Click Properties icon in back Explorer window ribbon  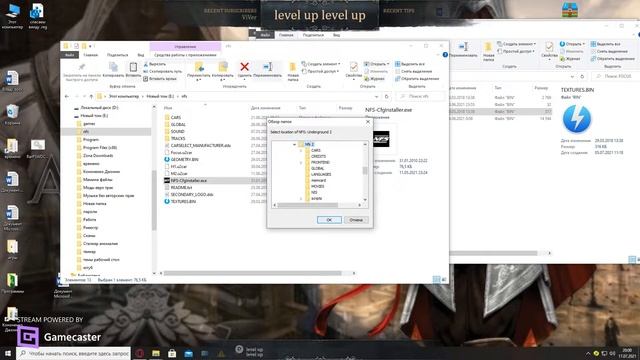(549, 47)
